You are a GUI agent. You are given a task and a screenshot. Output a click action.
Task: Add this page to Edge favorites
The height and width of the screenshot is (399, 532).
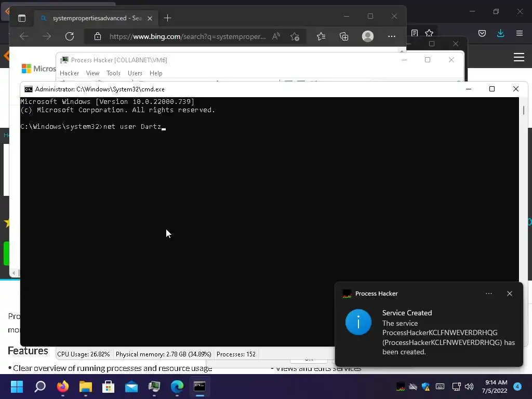[295, 36]
